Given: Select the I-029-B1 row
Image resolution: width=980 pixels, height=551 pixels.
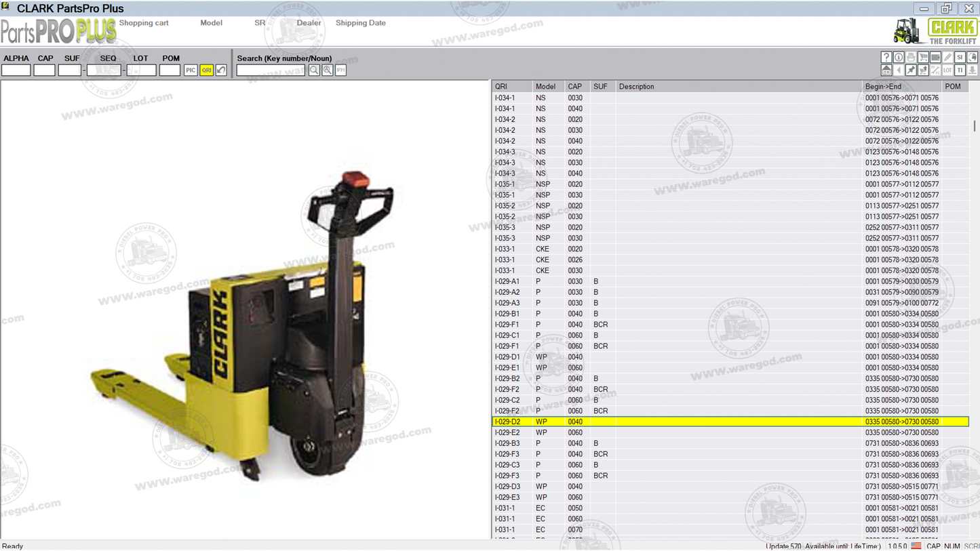Looking at the screenshot, I should click(x=730, y=314).
